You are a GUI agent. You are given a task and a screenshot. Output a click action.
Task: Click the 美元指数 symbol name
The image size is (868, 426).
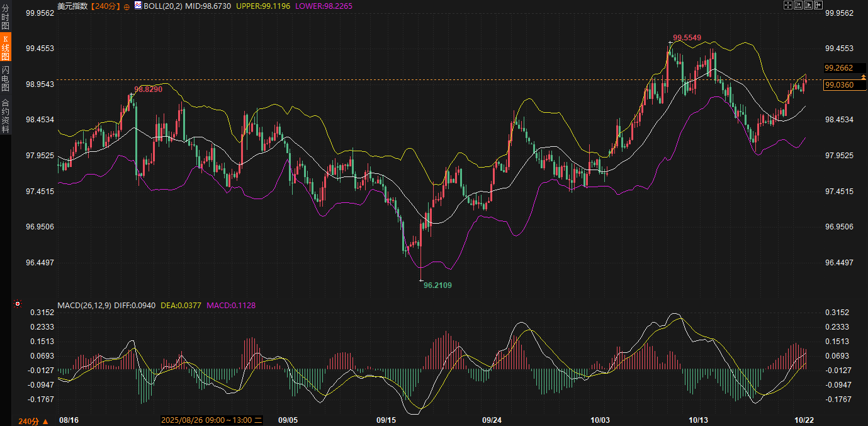click(72, 6)
